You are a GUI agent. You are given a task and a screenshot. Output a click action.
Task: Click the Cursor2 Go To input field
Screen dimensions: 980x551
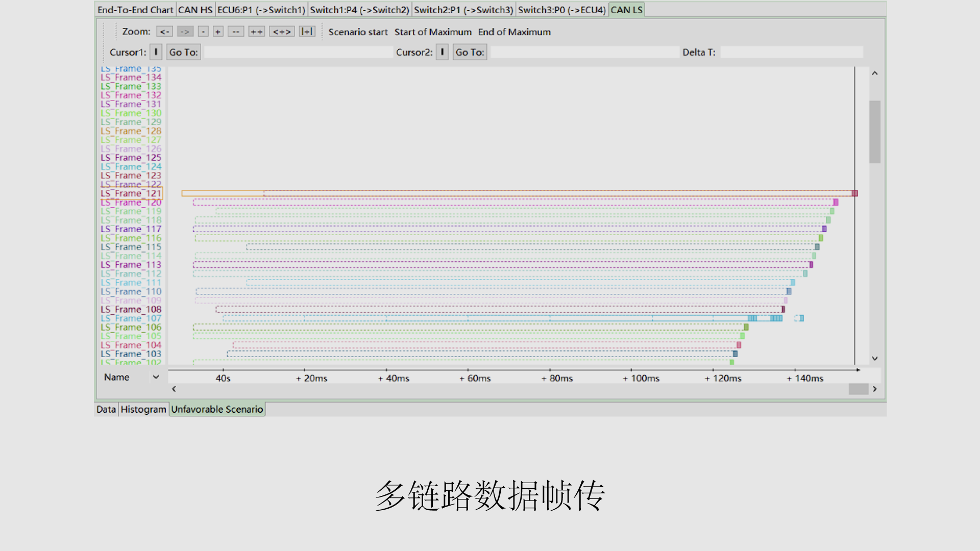coord(584,52)
